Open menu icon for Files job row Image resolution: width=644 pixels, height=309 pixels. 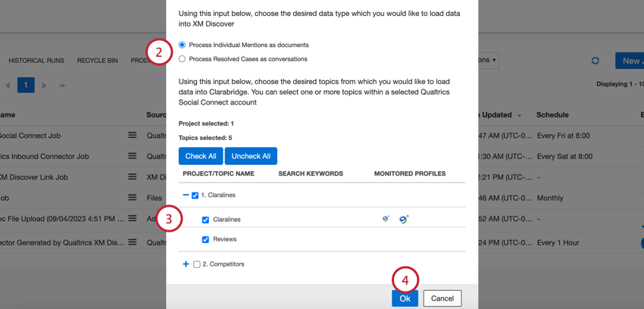133,198
